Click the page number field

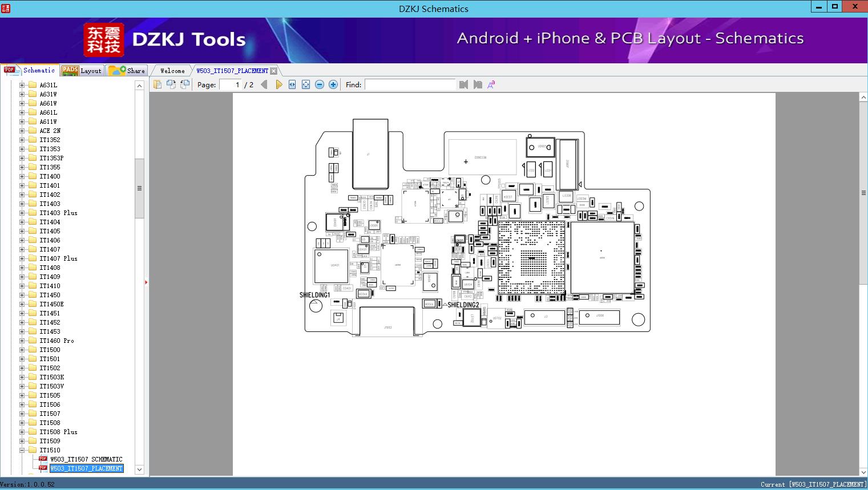tap(231, 84)
